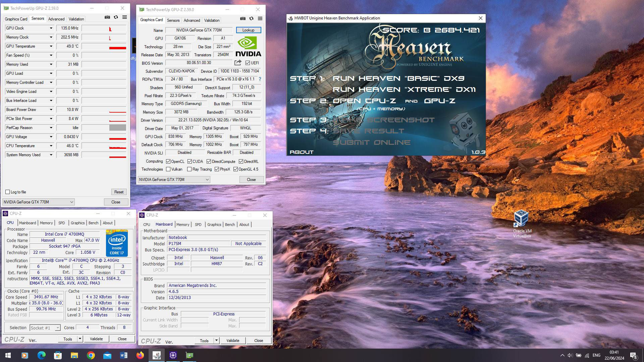Click the BIOS share/export icon

(238, 63)
